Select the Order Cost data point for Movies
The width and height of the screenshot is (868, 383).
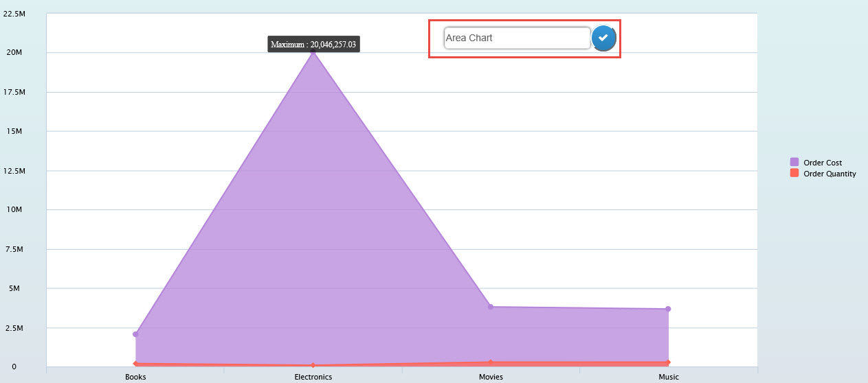tap(491, 307)
